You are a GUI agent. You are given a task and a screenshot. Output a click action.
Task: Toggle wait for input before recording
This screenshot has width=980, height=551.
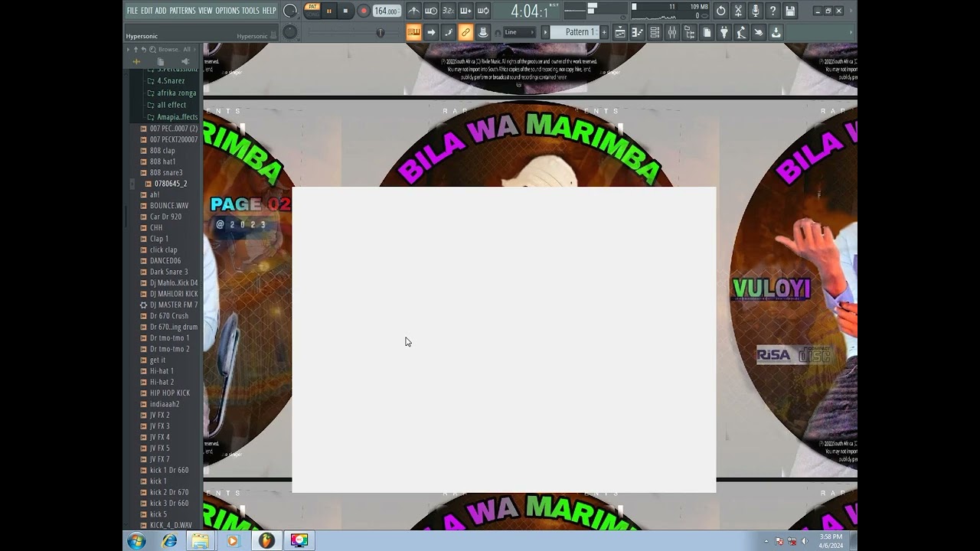431,11
